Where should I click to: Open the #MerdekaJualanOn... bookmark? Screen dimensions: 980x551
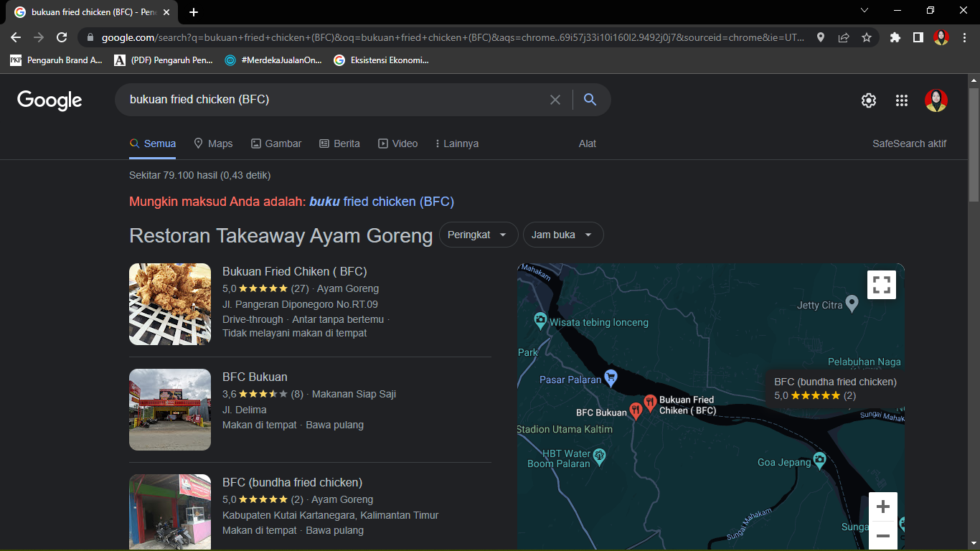[x=273, y=60]
